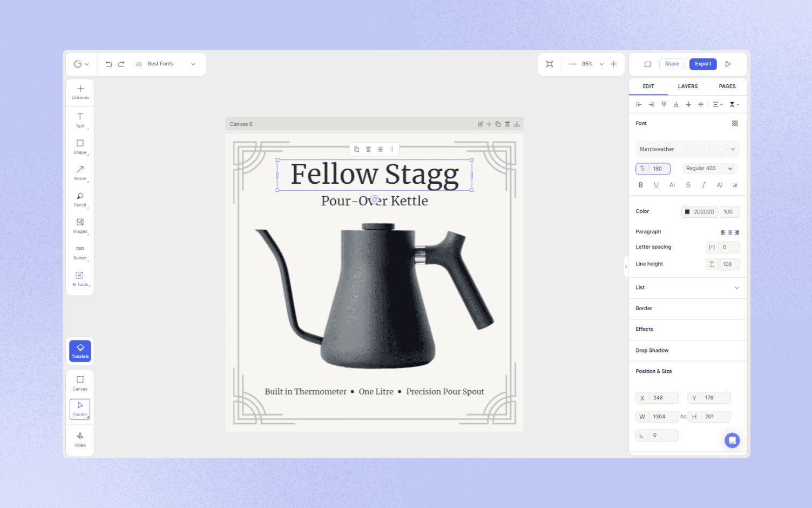
Task: Select the Button tool
Action: (x=80, y=252)
